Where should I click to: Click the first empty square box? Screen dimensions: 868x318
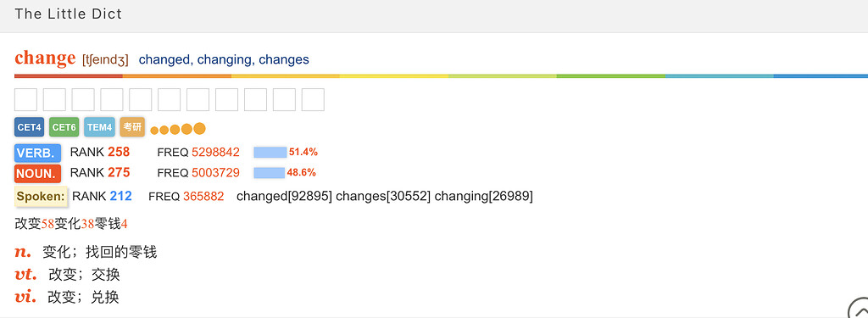[x=26, y=100]
